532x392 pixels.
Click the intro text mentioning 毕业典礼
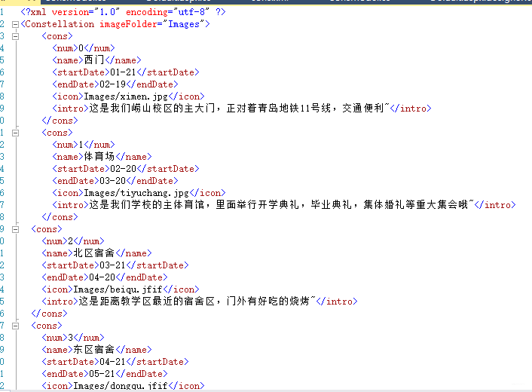(x=281, y=204)
